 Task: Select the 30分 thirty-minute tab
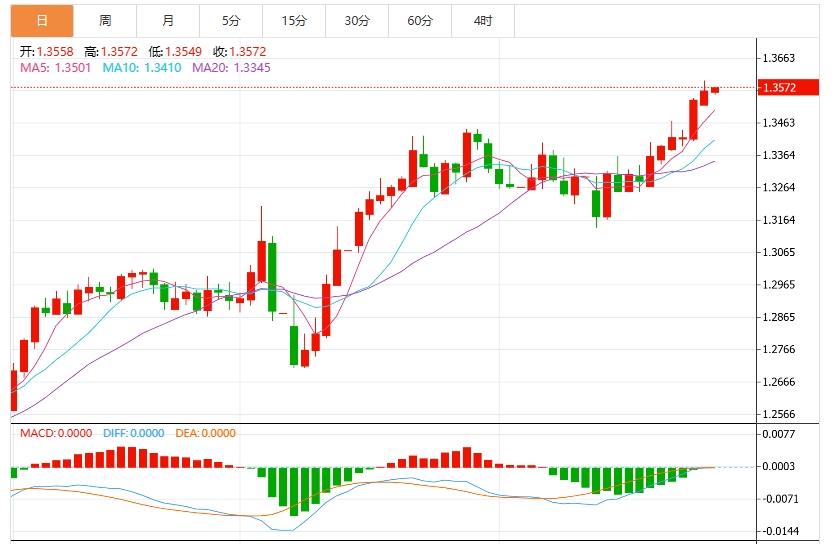[x=356, y=20]
